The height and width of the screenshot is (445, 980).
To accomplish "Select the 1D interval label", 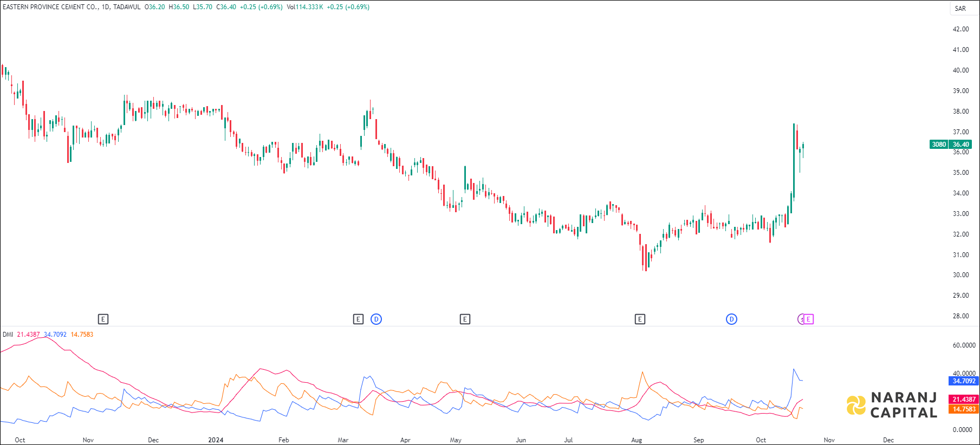I will pyautogui.click(x=105, y=7).
